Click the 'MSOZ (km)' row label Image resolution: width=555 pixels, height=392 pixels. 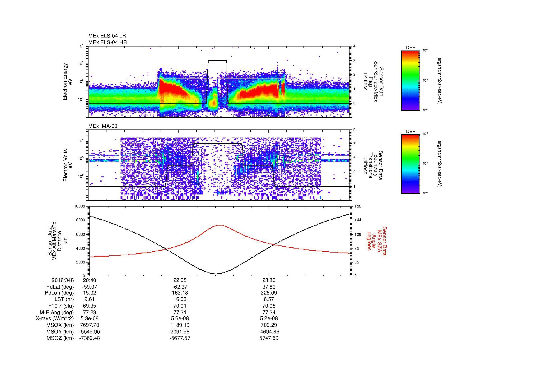(x=60, y=338)
